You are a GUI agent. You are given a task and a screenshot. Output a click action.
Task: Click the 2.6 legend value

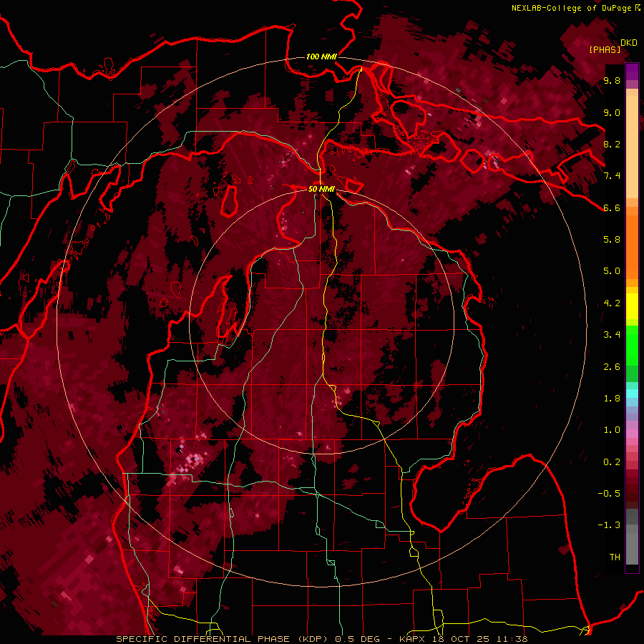tap(612, 367)
